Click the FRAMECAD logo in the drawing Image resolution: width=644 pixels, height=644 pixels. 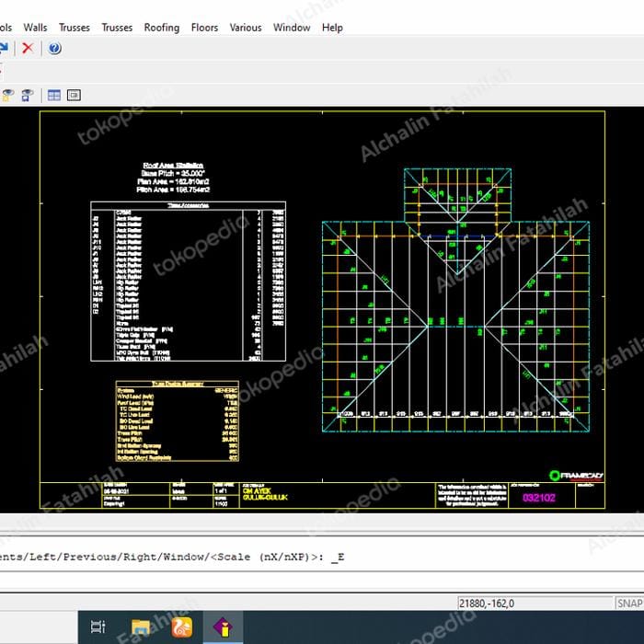click(576, 476)
